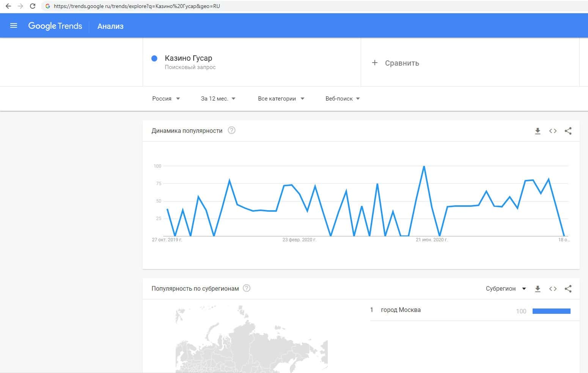Click the Популярность по субрегионам heading
The height and width of the screenshot is (373, 588).
195,288
